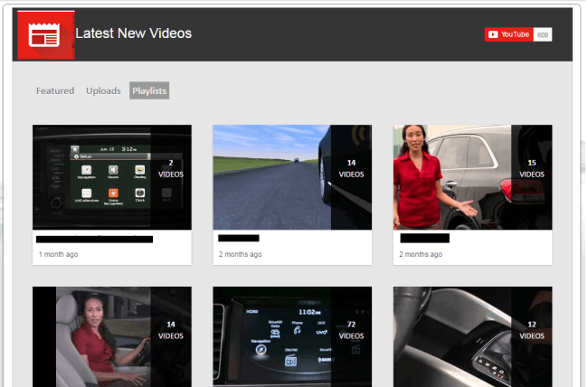This screenshot has height=387, width=588.
Task: Switch to the Uploads tab
Action: click(x=103, y=90)
